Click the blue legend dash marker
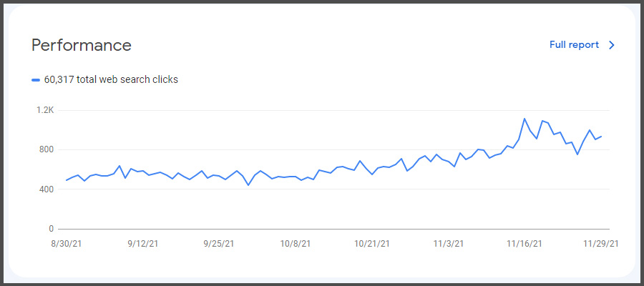The image size is (644, 286). point(36,80)
